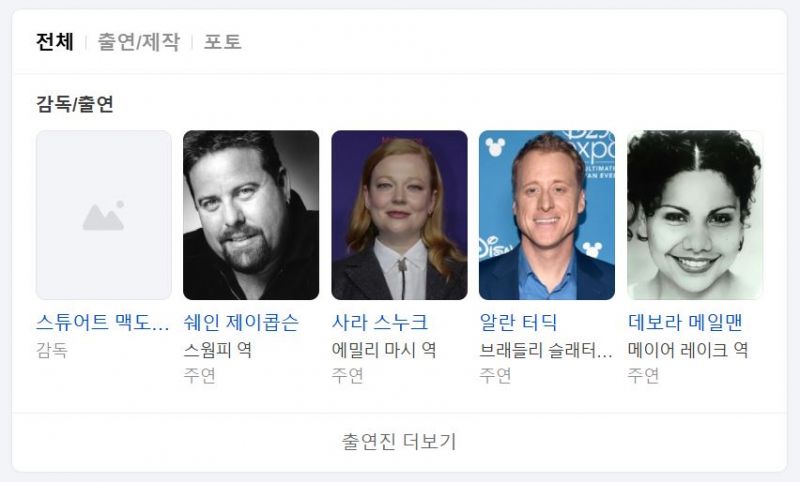The height and width of the screenshot is (482, 800).
Task: Open the 알란 터딕 photo thumbnail
Action: pyautogui.click(x=547, y=215)
